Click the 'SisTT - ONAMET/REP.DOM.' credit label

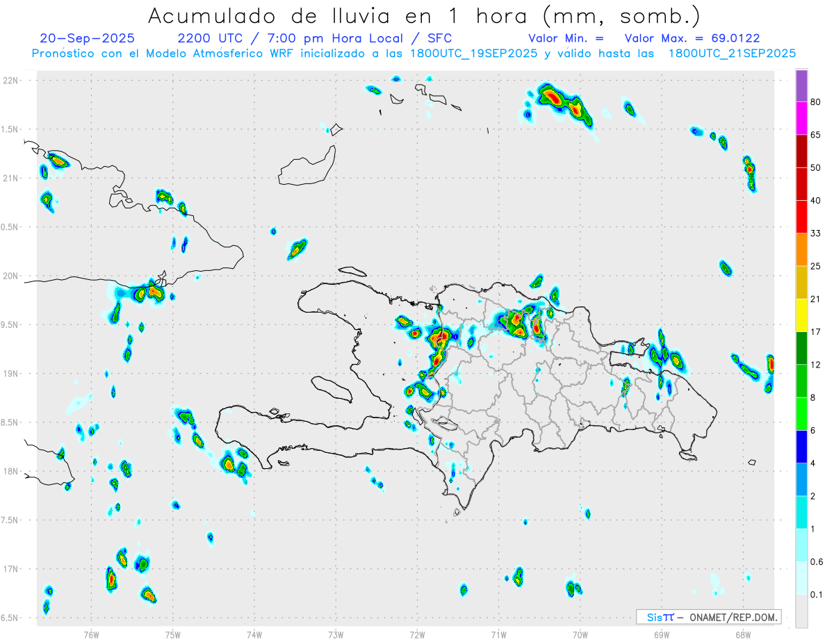click(x=709, y=617)
